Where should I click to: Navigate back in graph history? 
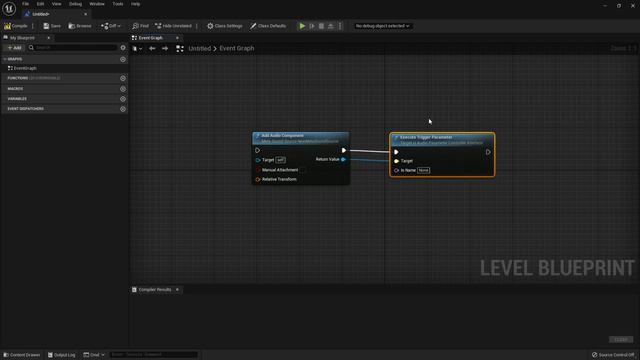(x=152, y=49)
